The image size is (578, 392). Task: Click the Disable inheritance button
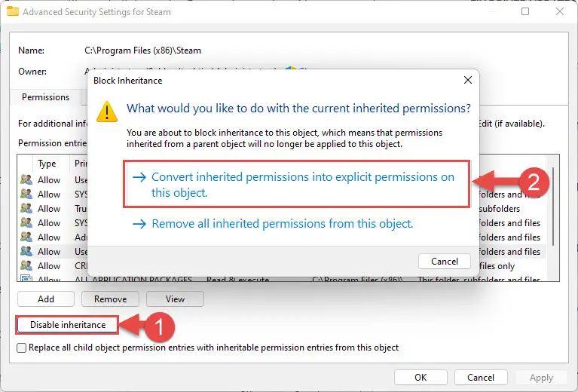(68, 325)
